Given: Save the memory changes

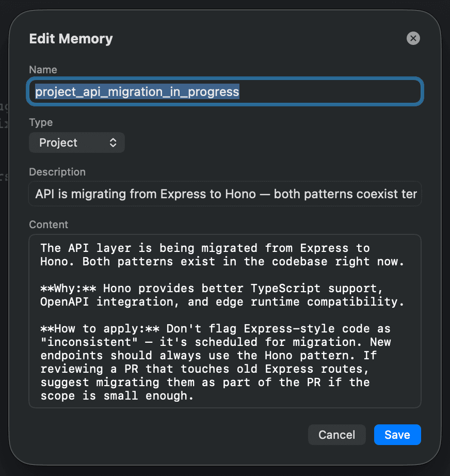Looking at the screenshot, I should point(397,435).
